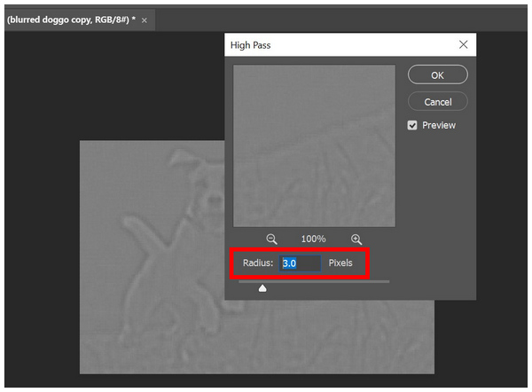This screenshot has width=532, height=392.
Task: Click the Radius input field
Action: coord(300,263)
